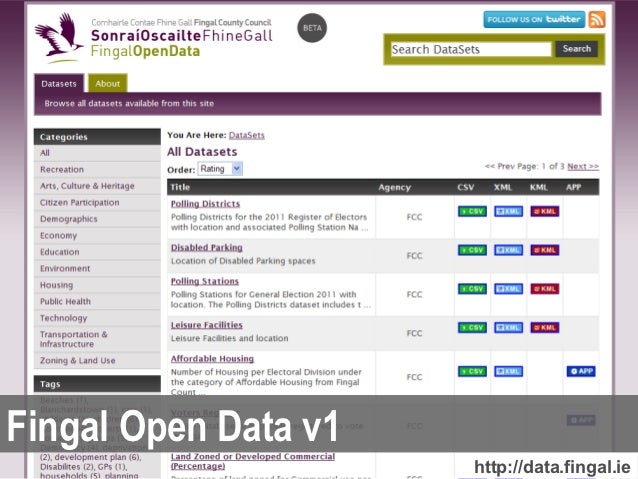Viewport: 638px width, 479px height.
Task: Select the Public Health category
Action: [97, 301]
